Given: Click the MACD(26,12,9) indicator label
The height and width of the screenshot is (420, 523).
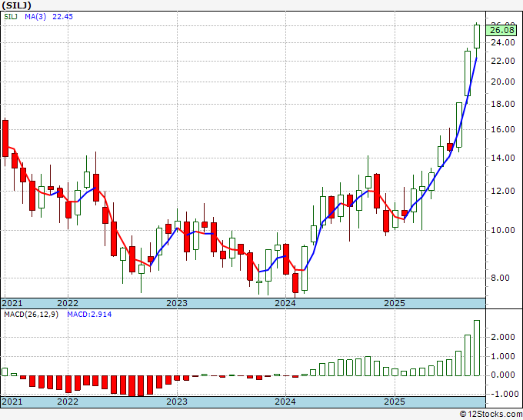Looking at the screenshot, I should 31,315.
